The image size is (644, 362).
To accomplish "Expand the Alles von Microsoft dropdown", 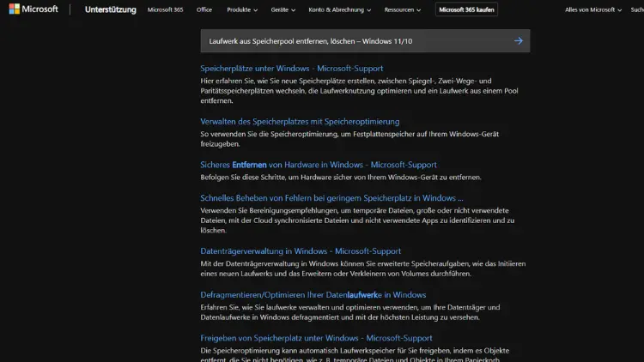I will [593, 9].
